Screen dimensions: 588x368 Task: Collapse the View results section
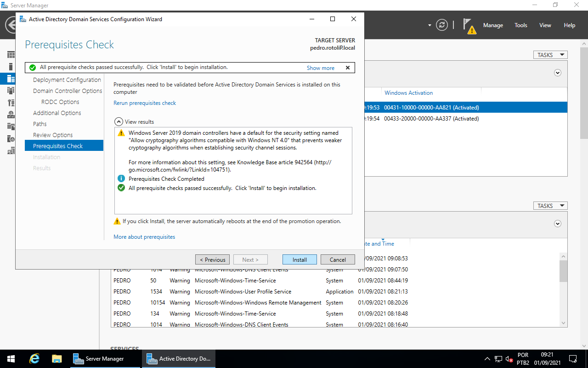(119, 121)
